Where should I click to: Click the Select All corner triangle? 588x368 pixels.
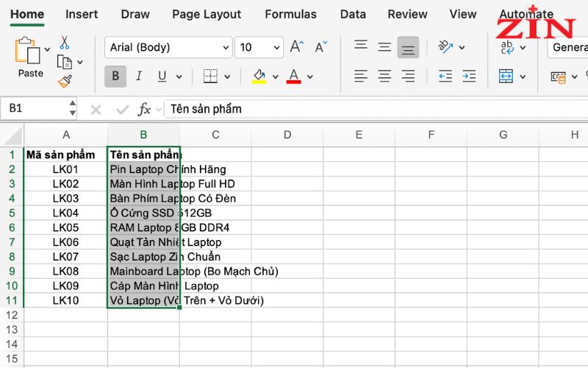point(12,135)
